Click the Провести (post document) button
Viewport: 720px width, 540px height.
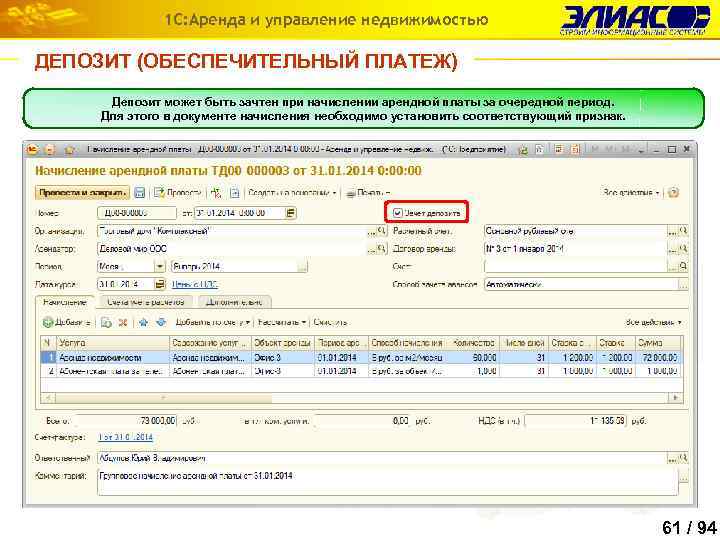tap(177, 193)
